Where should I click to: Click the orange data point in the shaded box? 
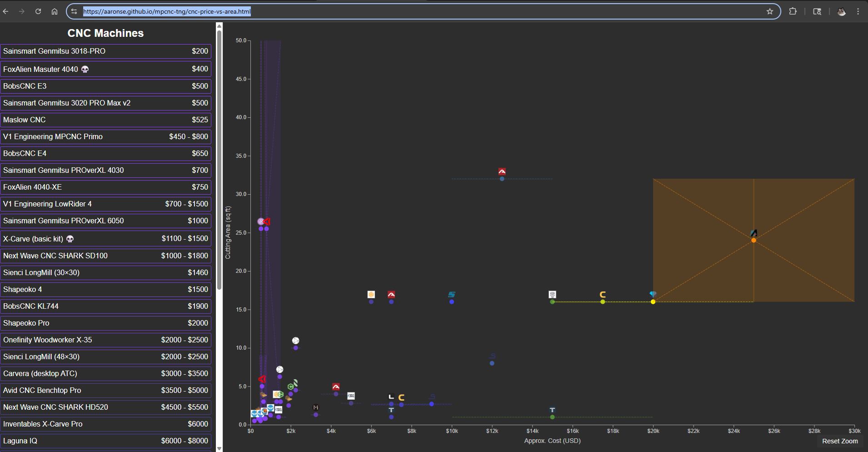click(x=753, y=240)
